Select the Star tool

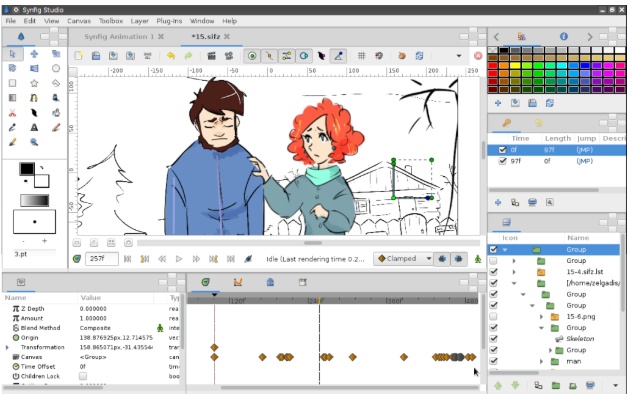coord(34,83)
